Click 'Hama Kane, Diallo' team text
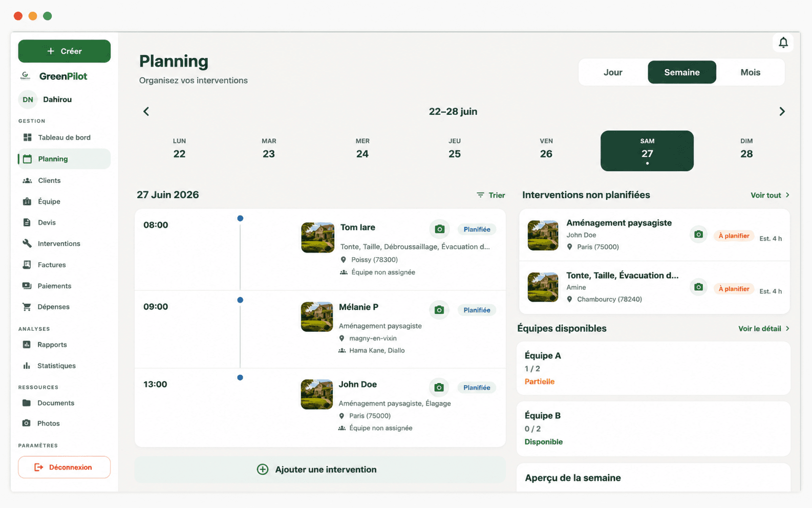The image size is (812, 508). coord(377,350)
